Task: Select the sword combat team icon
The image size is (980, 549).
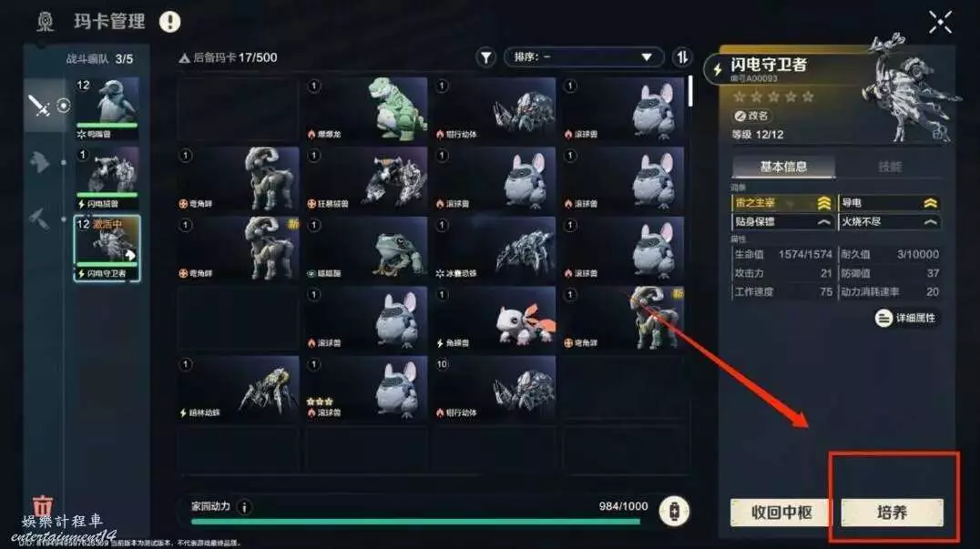Action: 39,106
